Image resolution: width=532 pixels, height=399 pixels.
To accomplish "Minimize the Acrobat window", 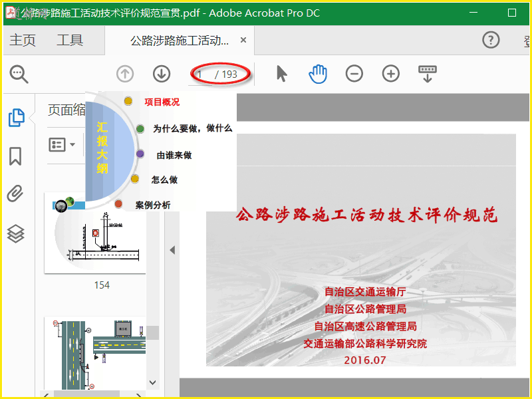I will pos(473,13).
